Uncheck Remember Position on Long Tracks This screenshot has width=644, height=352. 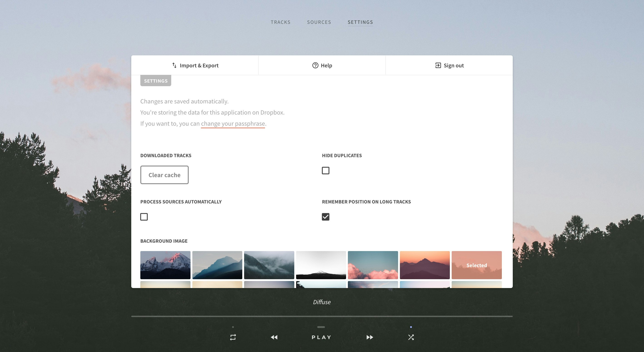pyautogui.click(x=325, y=217)
